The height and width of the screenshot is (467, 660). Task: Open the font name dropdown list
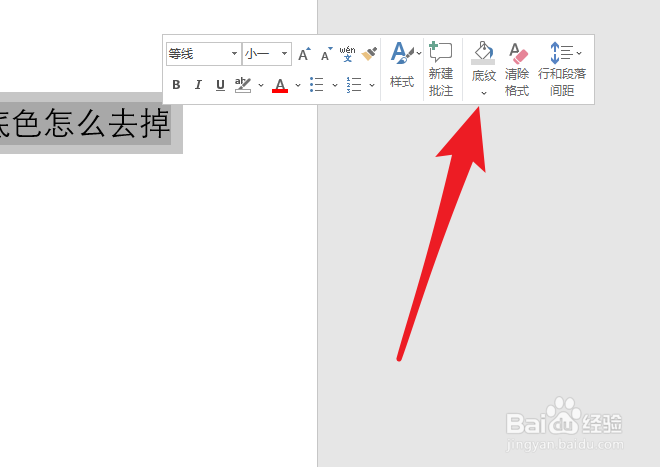pos(234,54)
